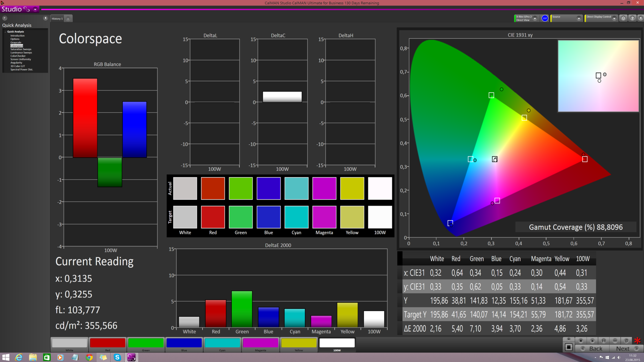Viewport: 644px width, 362px height.
Task: Click the blue 237 meter indicator
Action: pyautogui.click(x=545, y=18)
